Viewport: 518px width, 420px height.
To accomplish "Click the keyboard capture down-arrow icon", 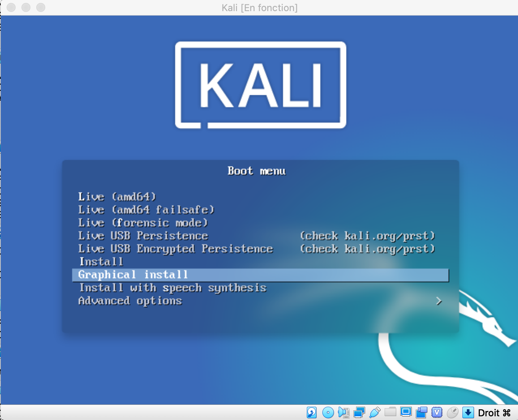I will pyautogui.click(x=468, y=412).
